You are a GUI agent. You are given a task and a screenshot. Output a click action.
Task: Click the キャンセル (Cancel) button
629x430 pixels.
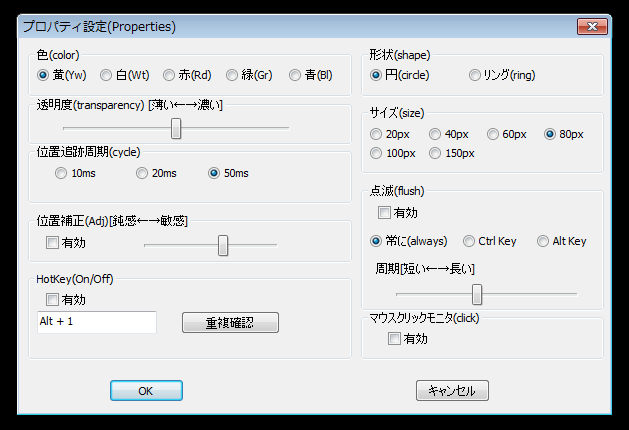(x=452, y=391)
